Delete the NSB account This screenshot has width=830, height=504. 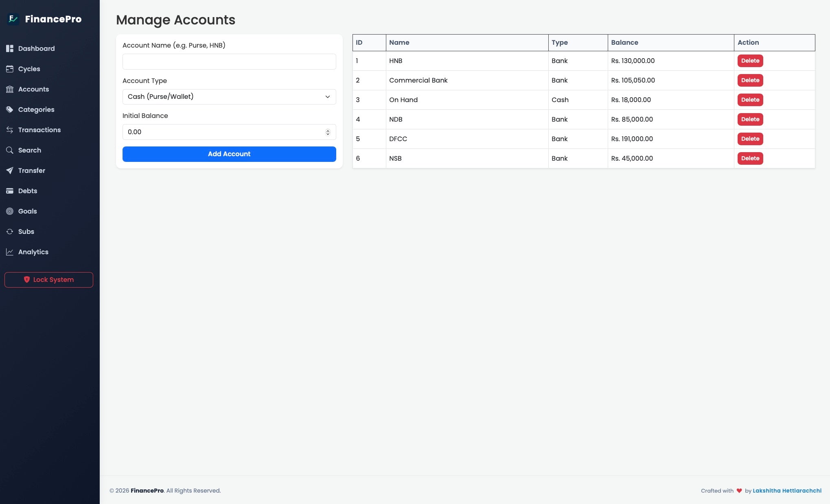click(750, 158)
